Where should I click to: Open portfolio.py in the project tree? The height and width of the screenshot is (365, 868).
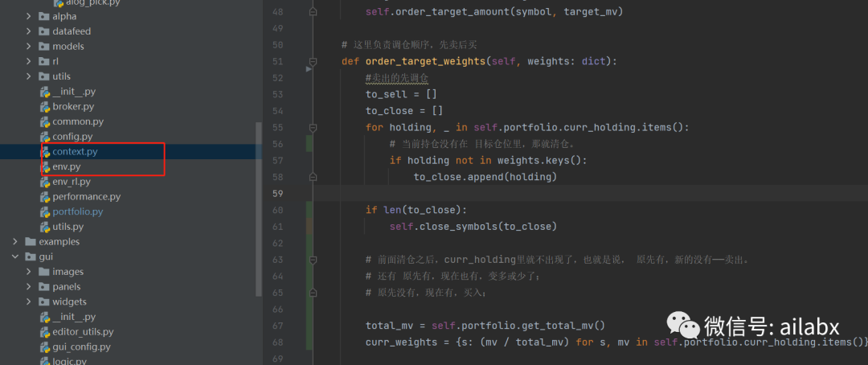(77, 211)
